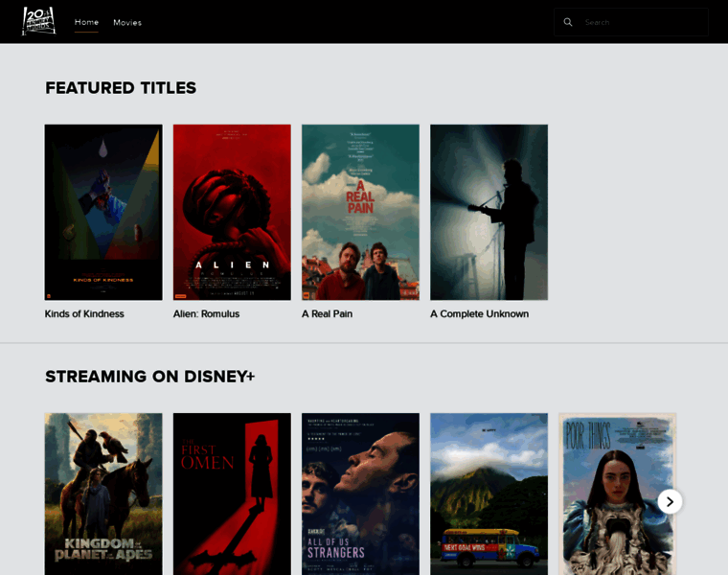Image resolution: width=728 pixels, height=575 pixels.
Task: Open the Kinds of Kindness poster
Action: pos(103,212)
